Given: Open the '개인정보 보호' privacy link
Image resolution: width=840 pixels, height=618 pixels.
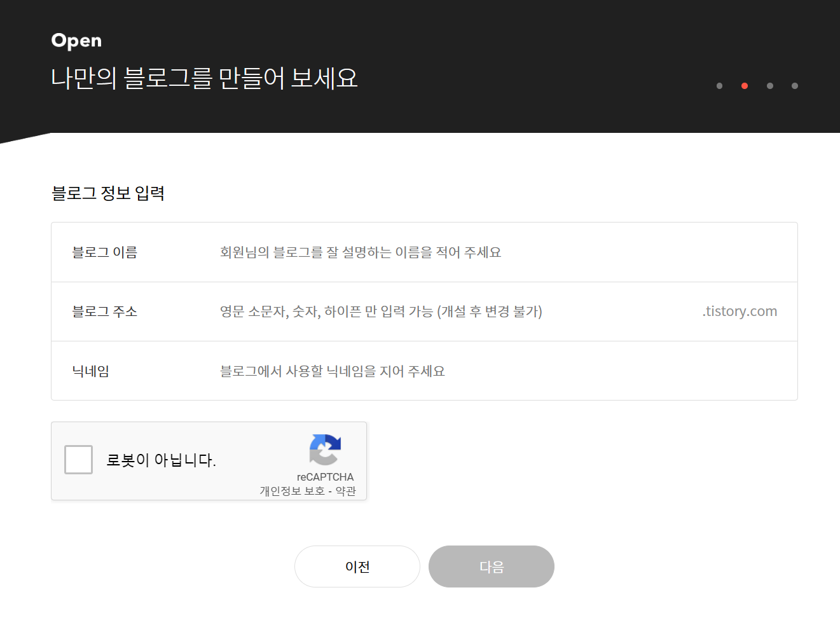Looking at the screenshot, I should 292,491.
